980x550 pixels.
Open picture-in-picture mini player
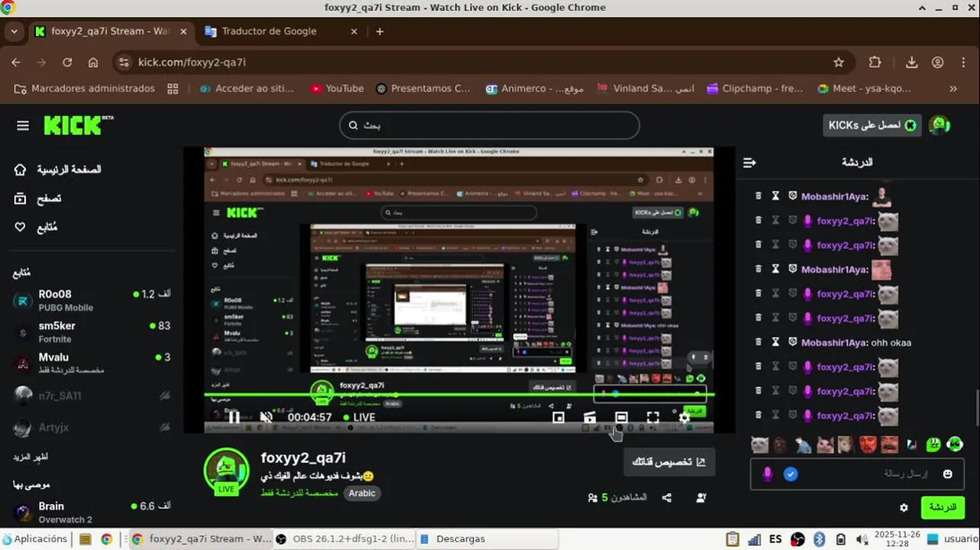click(x=559, y=418)
